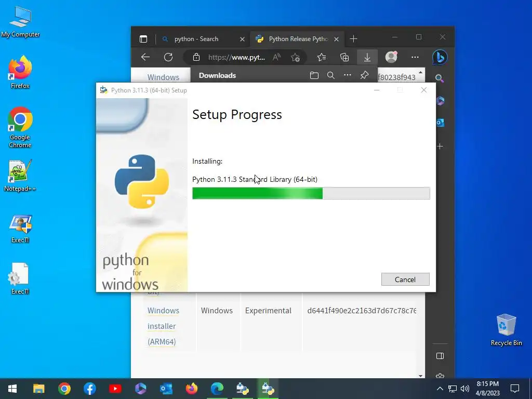
Task: Go back in Edge browser
Action: 145,57
